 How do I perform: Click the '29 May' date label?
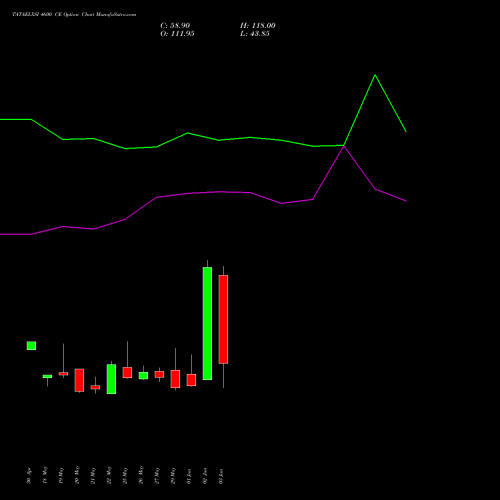point(173,475)
